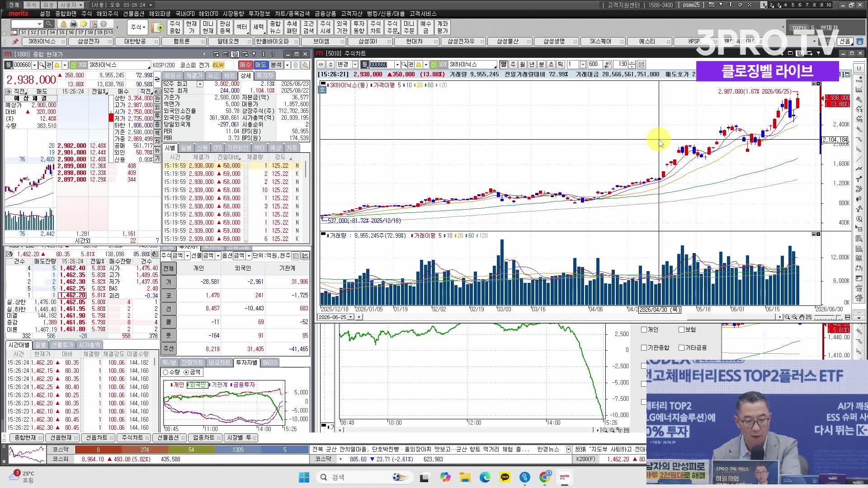
Task: Click the pushpin icon beside the SK하이닉스 tab
Action: click(x=15, y=42)
